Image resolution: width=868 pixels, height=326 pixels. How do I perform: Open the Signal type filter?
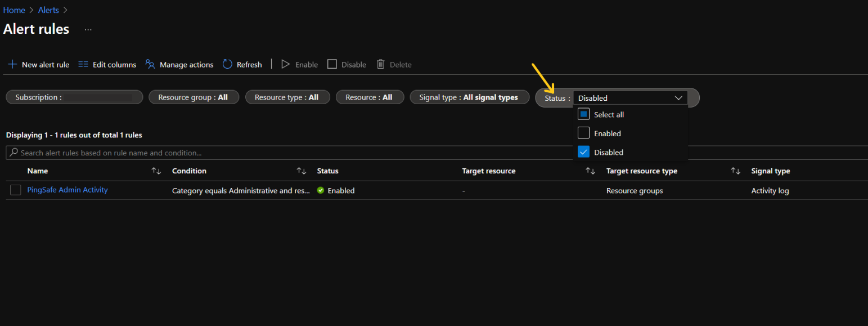(x=469, y=97)
